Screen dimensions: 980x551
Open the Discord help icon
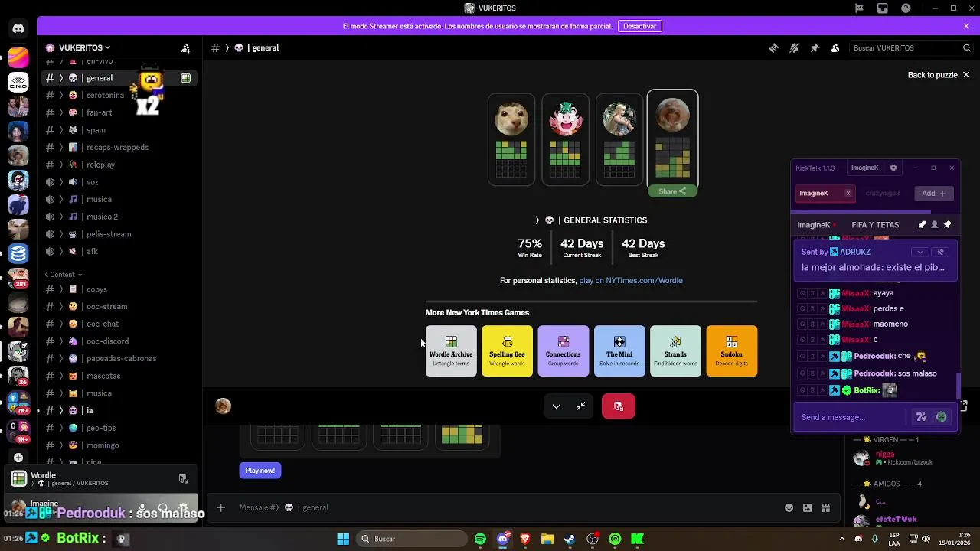[906, 8]
